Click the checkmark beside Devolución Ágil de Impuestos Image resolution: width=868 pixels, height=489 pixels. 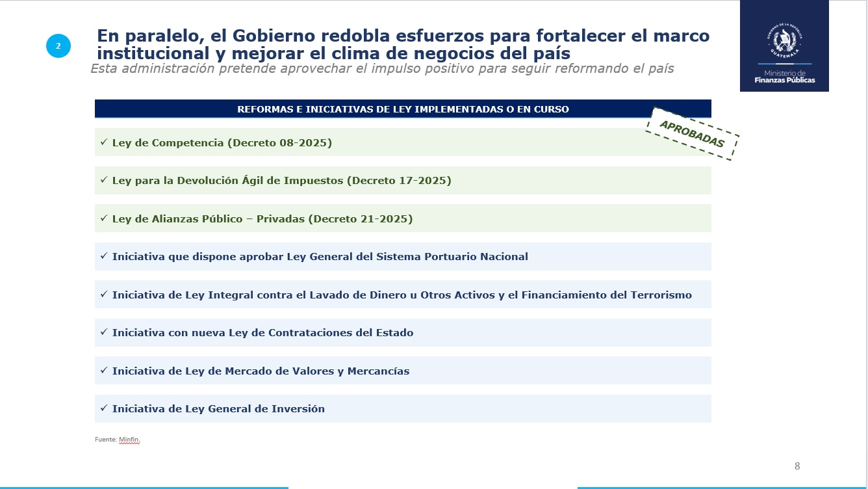click(x=105, y=180)
